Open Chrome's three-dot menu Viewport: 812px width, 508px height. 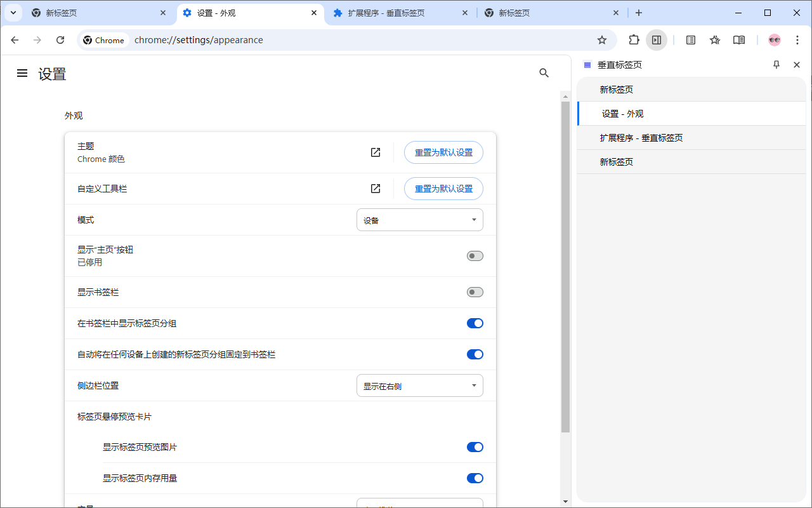tap(797, 40)
